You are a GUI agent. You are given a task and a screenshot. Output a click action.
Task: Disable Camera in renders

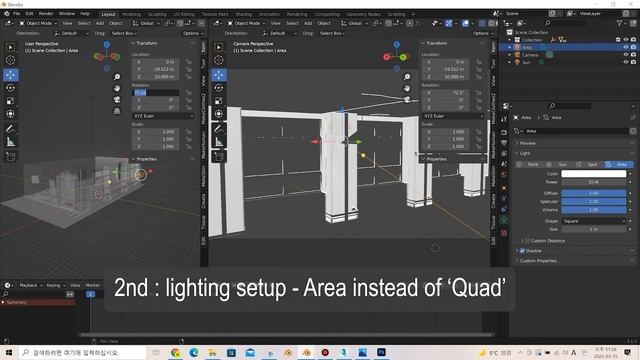pyautogui.click(x=633, y=55)
